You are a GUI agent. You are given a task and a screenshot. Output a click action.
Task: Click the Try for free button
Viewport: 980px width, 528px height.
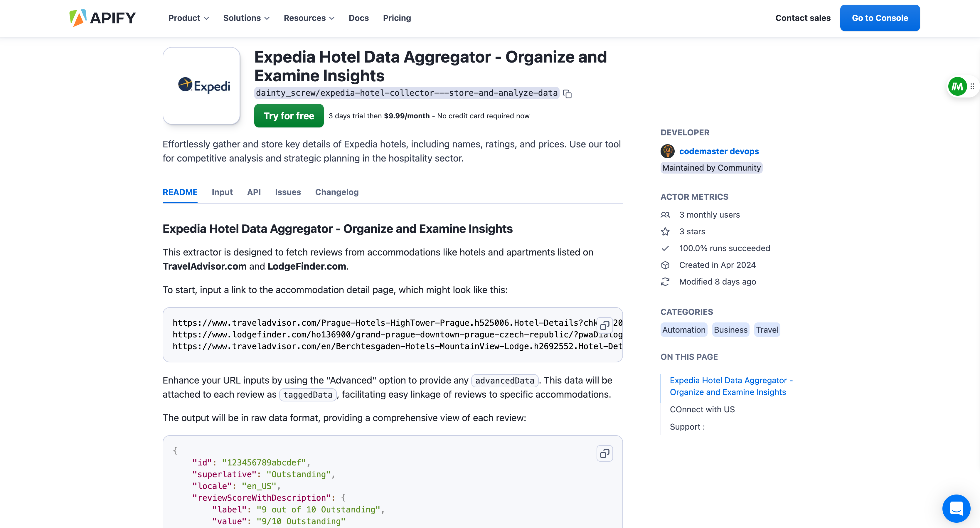tap(289, 116)
